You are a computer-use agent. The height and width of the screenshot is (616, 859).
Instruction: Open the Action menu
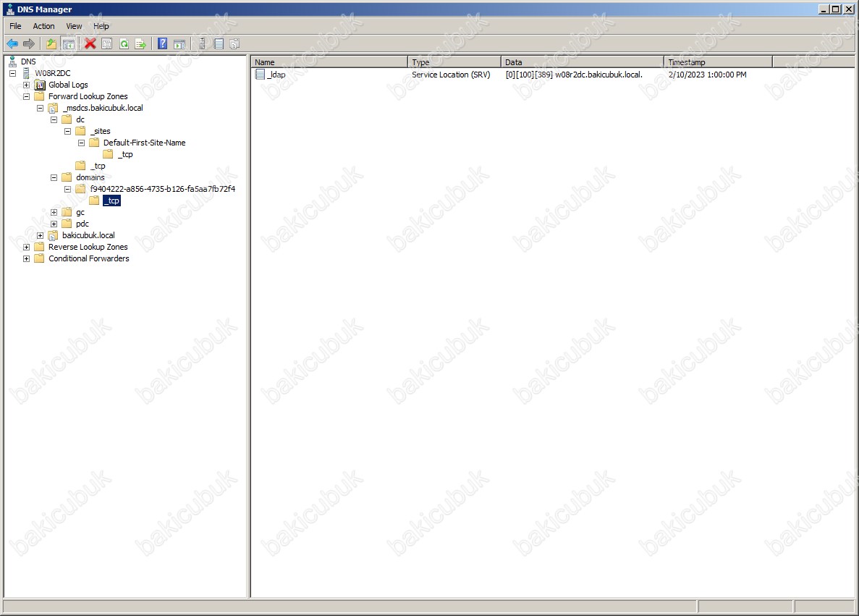point(44,26)
